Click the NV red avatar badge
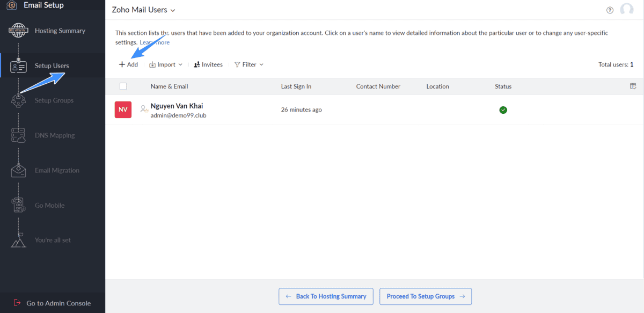Image resolution: width=644 pixels, height=313 pixels. click(123, 110)
